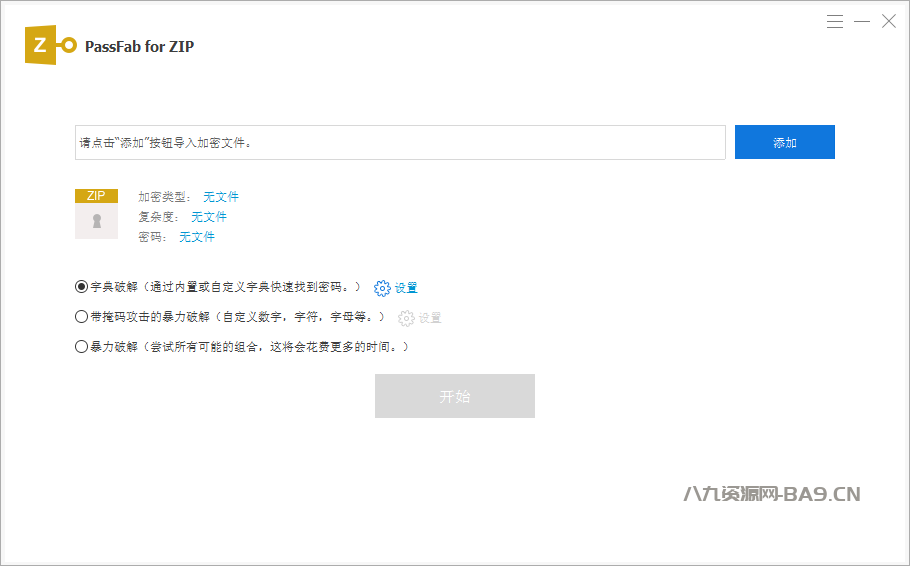Image resolution: width=910 pixels, height=566 pixels.
Task: Click the greyed mask attack settings gear
Action: (406, 318)
